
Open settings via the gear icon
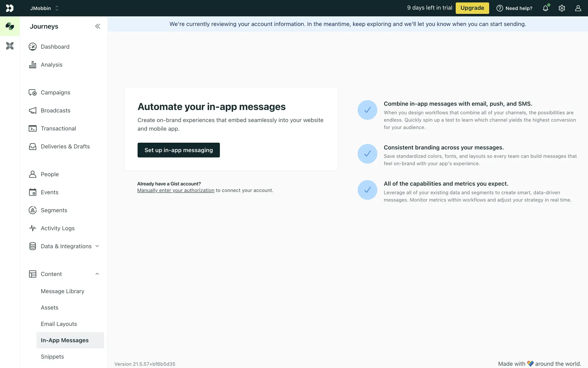pyautogui.click(x=562, y=8)
